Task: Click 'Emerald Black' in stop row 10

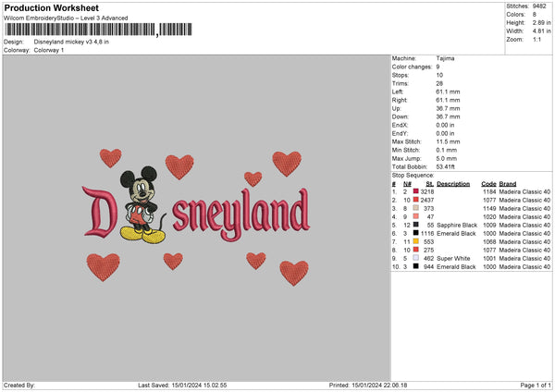Action: [456, 267]
